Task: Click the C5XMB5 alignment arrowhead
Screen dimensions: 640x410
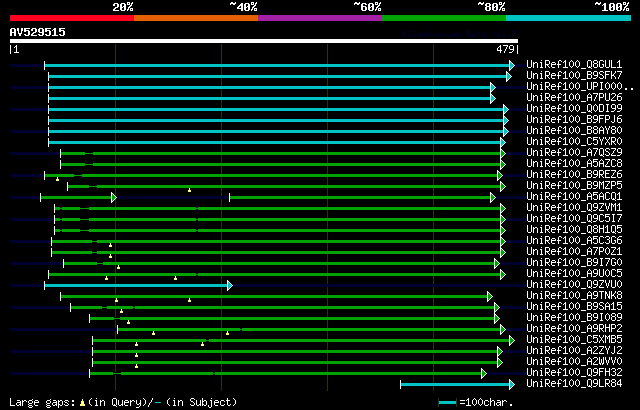Action: pos(512,341)
